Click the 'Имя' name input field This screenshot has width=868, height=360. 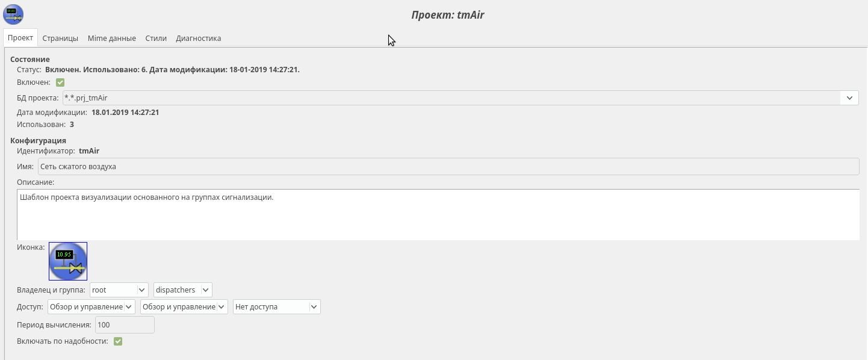coord(448,166)
